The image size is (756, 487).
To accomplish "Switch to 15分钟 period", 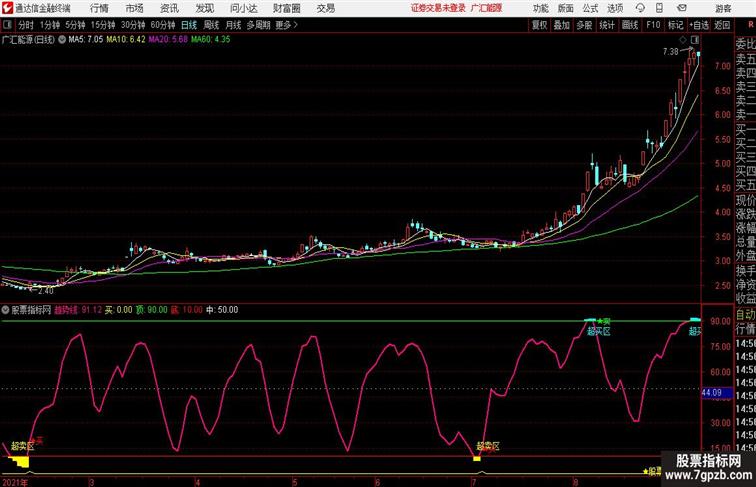I will coord(103,25).
